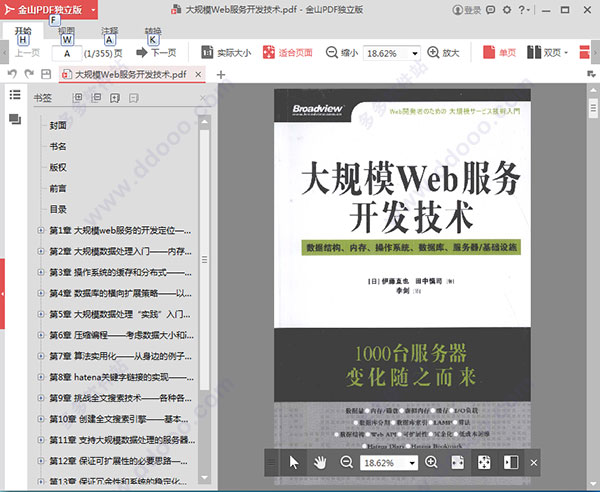Select 第6章 压缩编程 bookmark
The height and width of the screenshot is (492, 600).
tap(121, 335)
